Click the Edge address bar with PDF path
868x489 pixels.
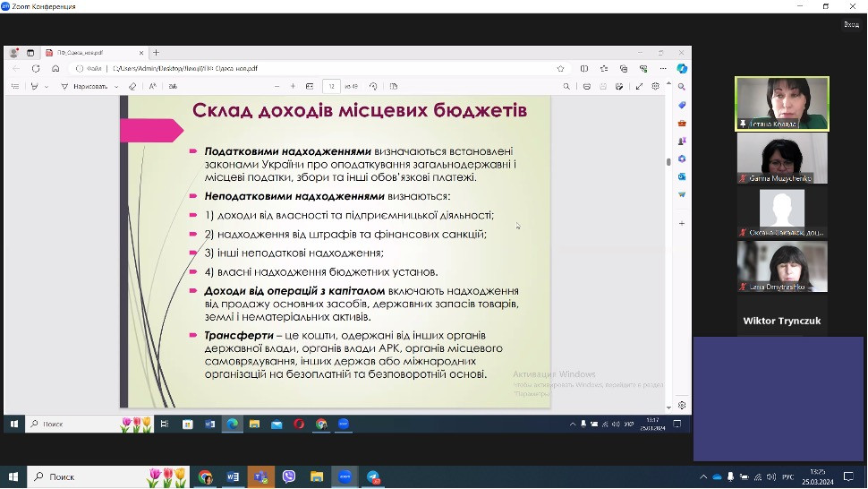pos(321,69)
